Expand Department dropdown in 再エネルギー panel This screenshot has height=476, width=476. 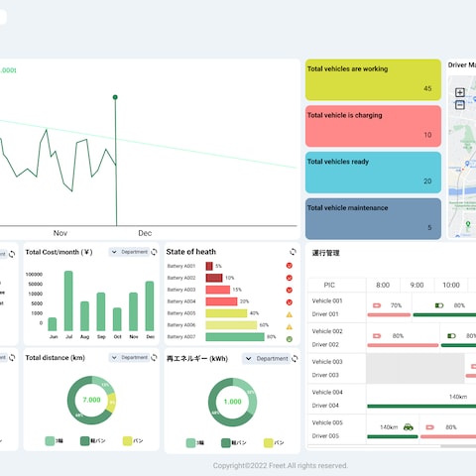pos(267,359)
